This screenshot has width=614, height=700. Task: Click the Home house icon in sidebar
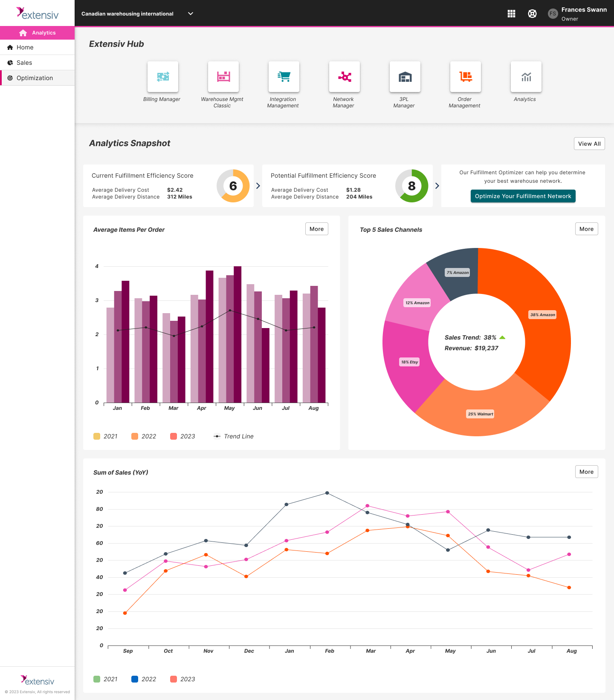tap(10, 47)
